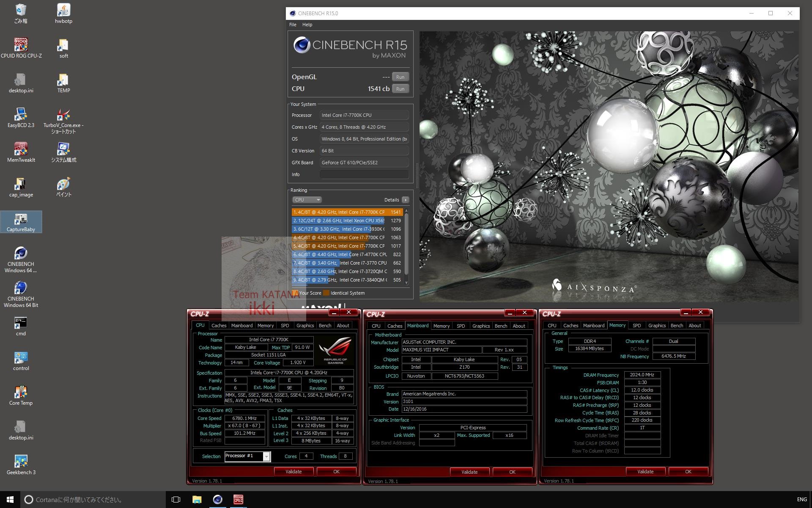Launch EasyBCD 2.3 shortcut
The height and width of the screenshot is (508, 812).
click(x=21, y=117)
